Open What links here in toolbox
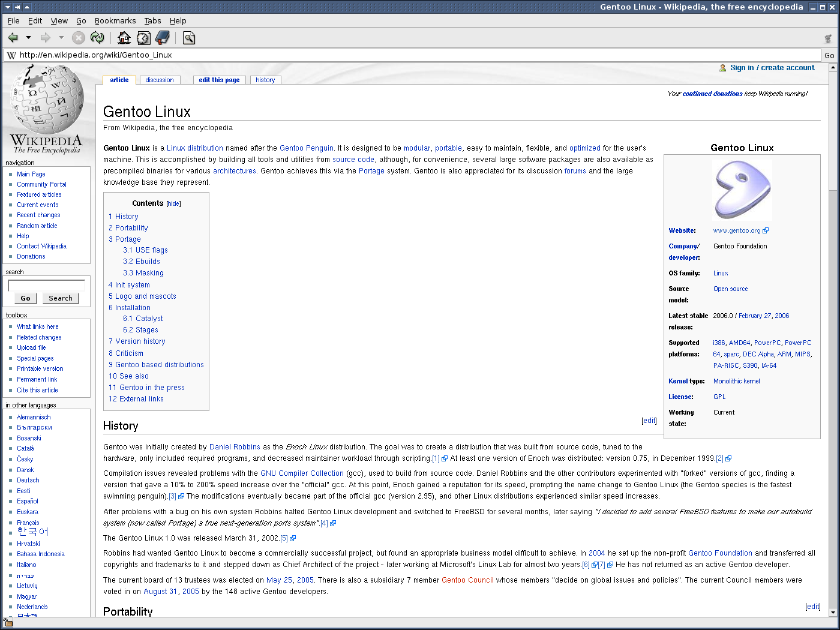The width and height of the screenshot is (840, 630). (38, 326)
